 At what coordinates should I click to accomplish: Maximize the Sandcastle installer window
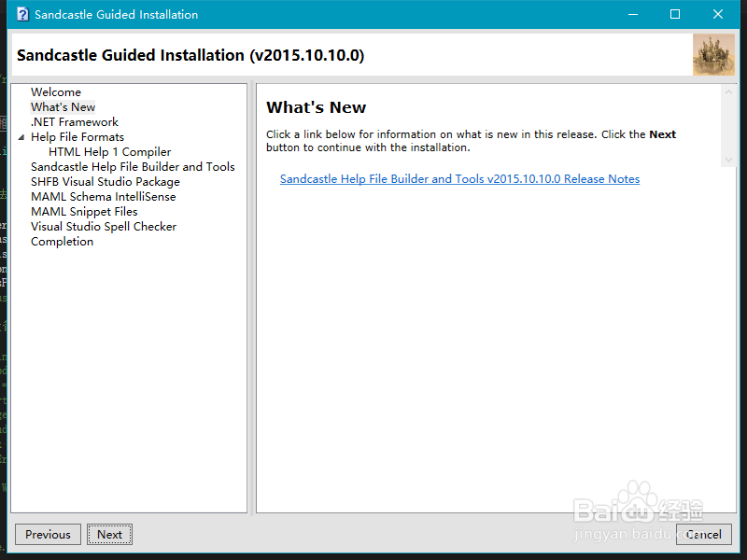[675, 14]
